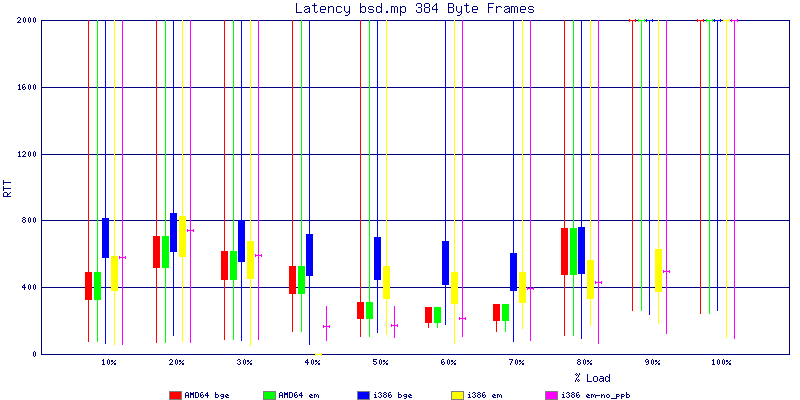Click the blue i386 bge box at 70% load
This screenshot has height=400, width=800.
point(513,272)
